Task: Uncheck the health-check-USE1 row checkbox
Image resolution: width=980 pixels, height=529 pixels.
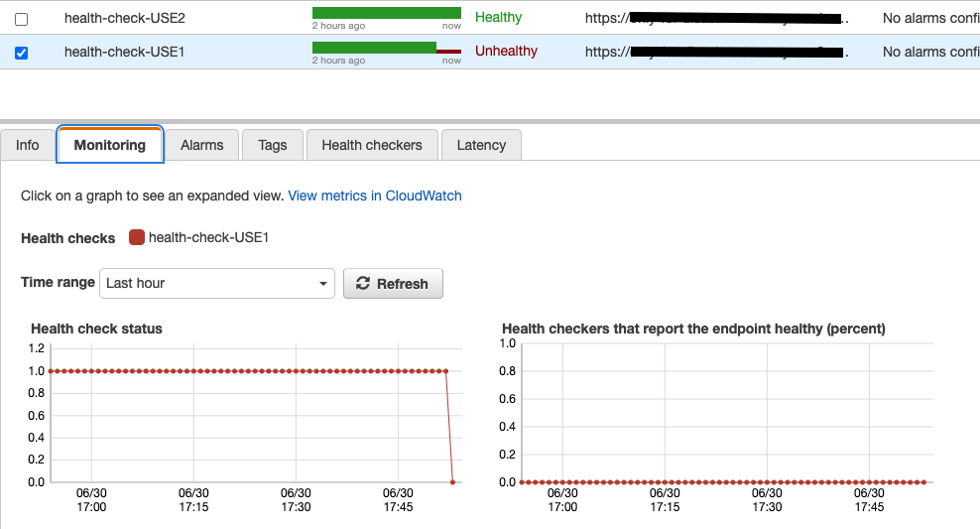Action: coord(21,54)
